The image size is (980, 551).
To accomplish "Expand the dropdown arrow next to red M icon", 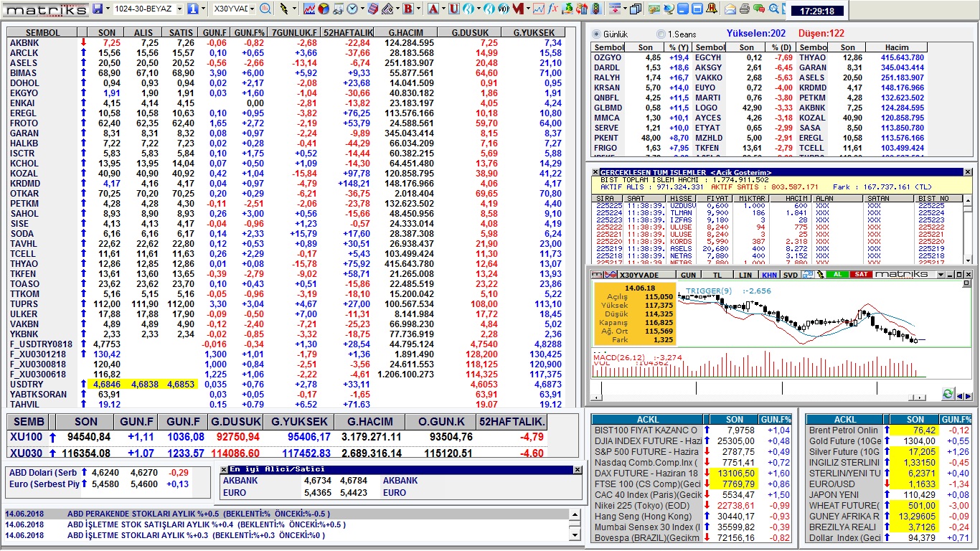I will [x=527, y=9].
